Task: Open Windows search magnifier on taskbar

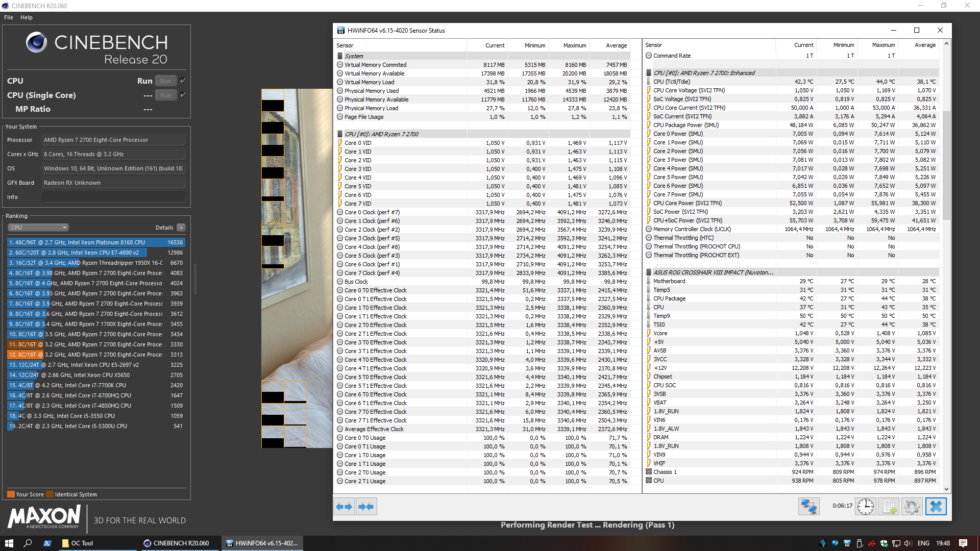Action: point(28,543)
